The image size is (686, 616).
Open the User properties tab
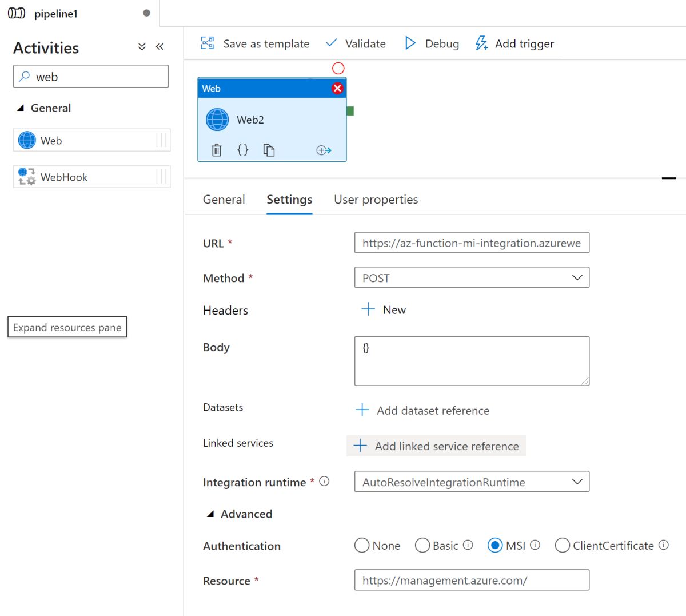pyautogui.click(x=376, y=200)
